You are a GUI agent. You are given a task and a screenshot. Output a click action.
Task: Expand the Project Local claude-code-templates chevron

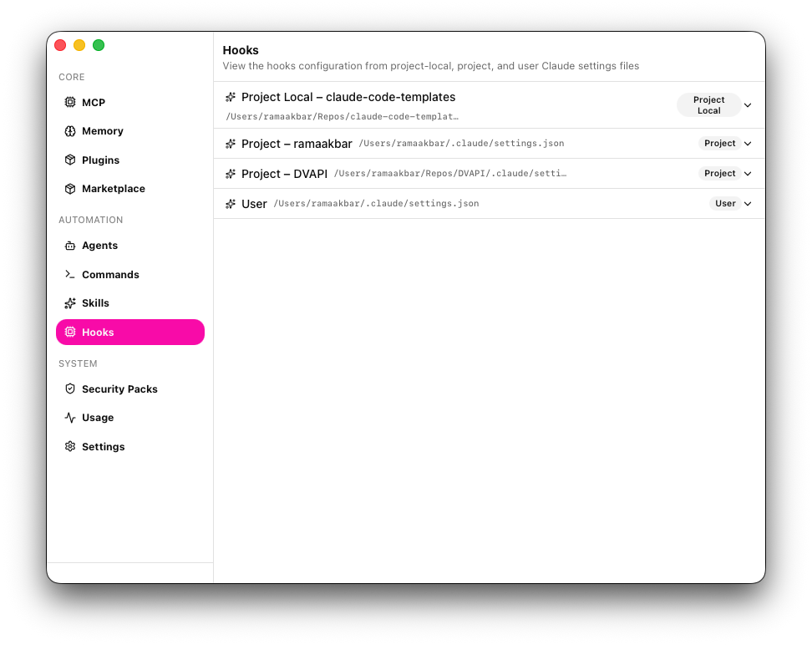click(748, 105)
